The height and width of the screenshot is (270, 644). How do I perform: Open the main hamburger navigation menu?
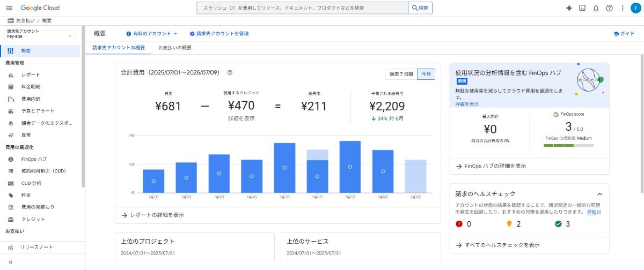(9, 8)
